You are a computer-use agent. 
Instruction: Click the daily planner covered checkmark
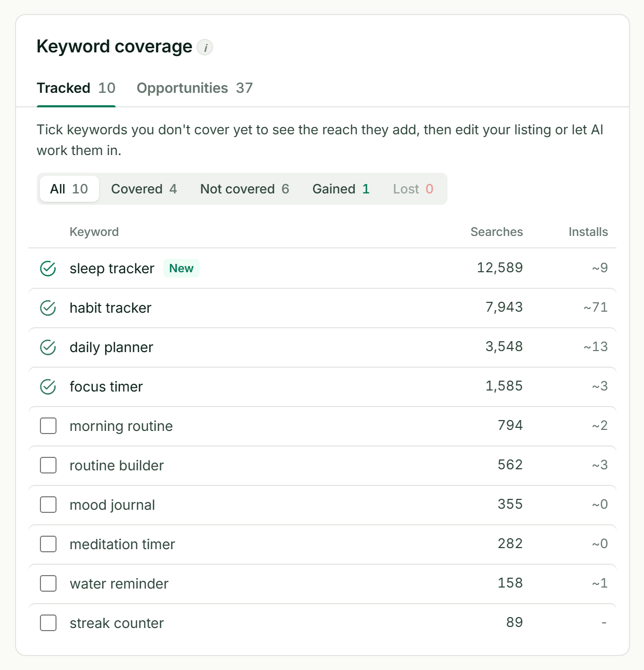(x=48, y=347)
